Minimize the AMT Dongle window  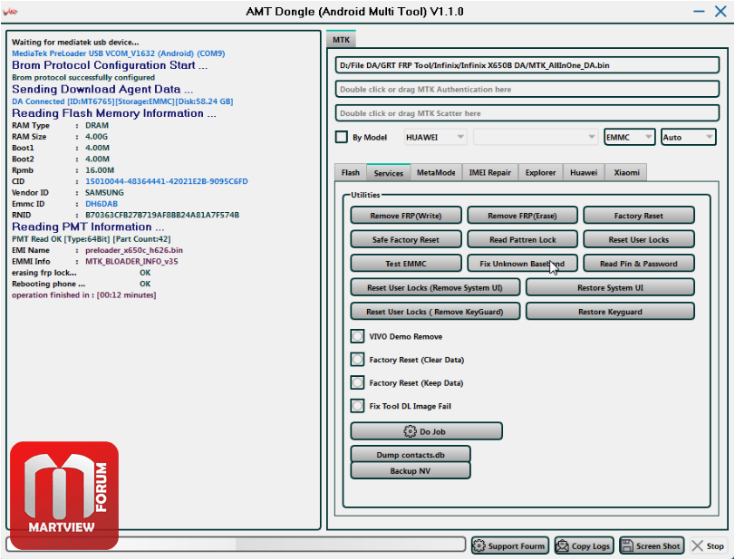click(x=699, y=11)
